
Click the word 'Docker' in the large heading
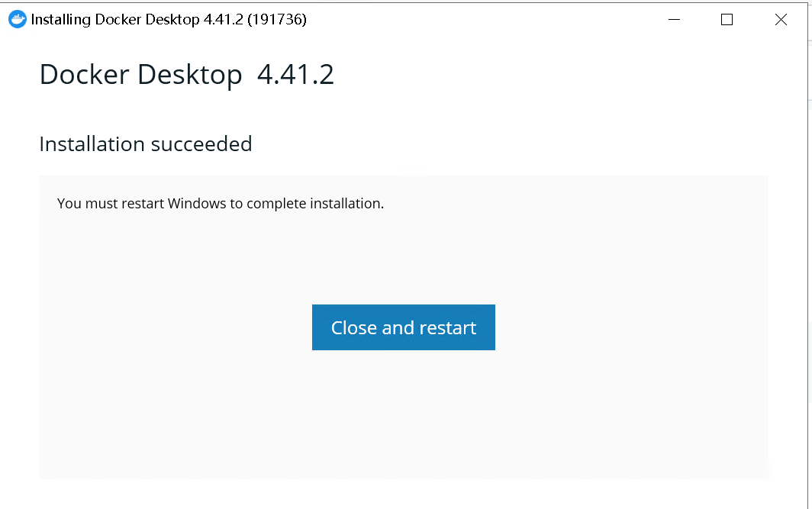click(x=85, y=75)
